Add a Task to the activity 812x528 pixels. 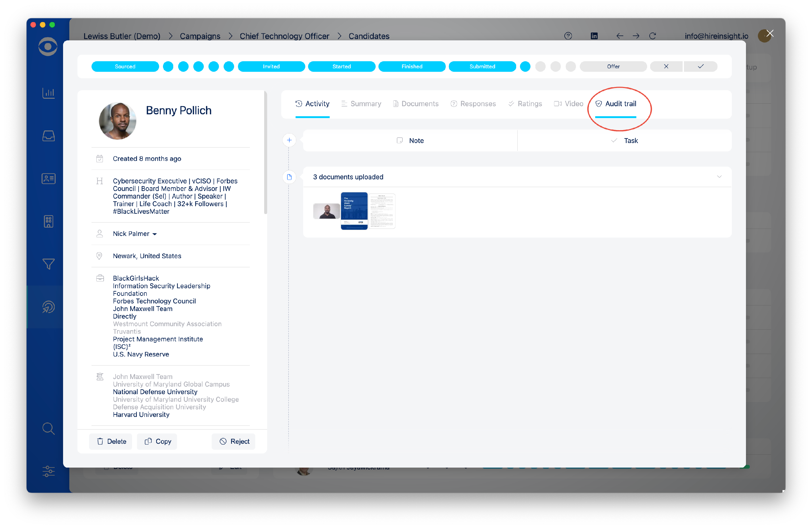pos(624,140)
